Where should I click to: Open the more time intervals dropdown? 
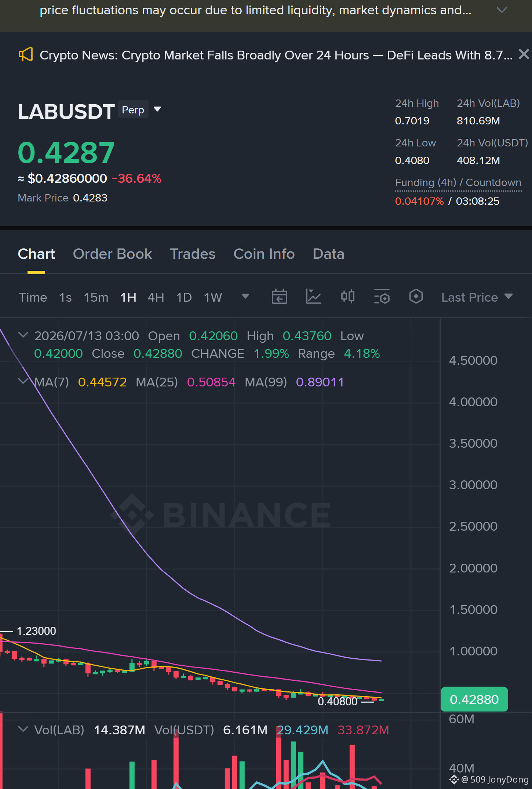pos(245,296)
